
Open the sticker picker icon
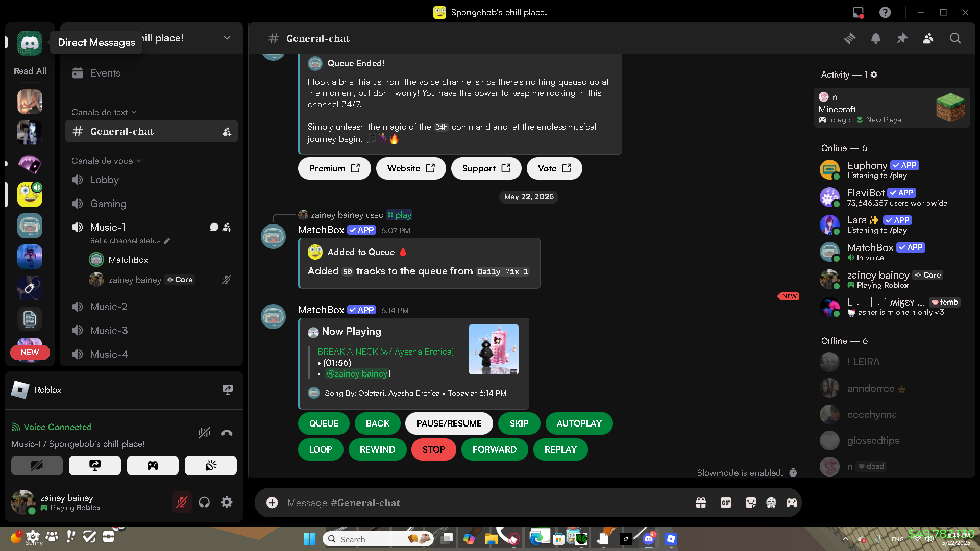click(x=751, y=503)
